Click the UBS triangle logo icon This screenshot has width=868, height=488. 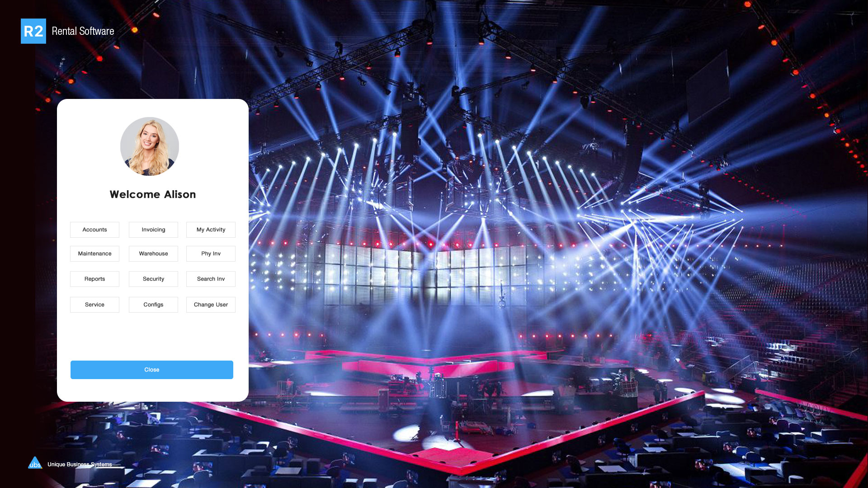click(35, 463)
